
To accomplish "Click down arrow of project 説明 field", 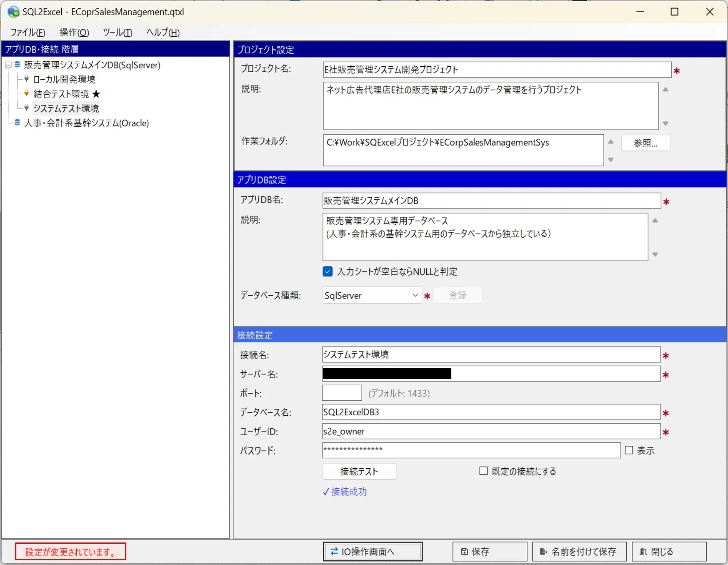I will tap(665, 123).
